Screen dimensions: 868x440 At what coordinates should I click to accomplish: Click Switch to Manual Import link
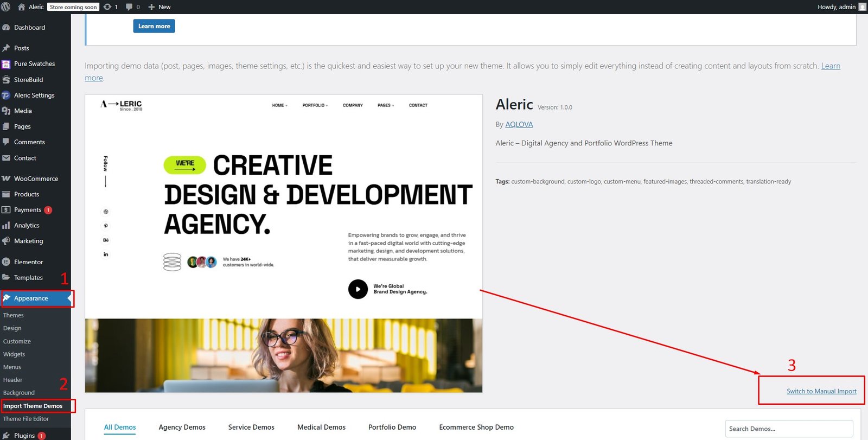point(821,391)
